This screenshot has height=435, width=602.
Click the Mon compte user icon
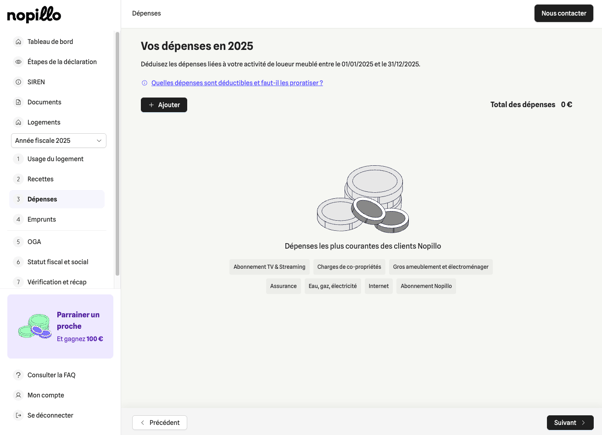click(x=18, y=395)
